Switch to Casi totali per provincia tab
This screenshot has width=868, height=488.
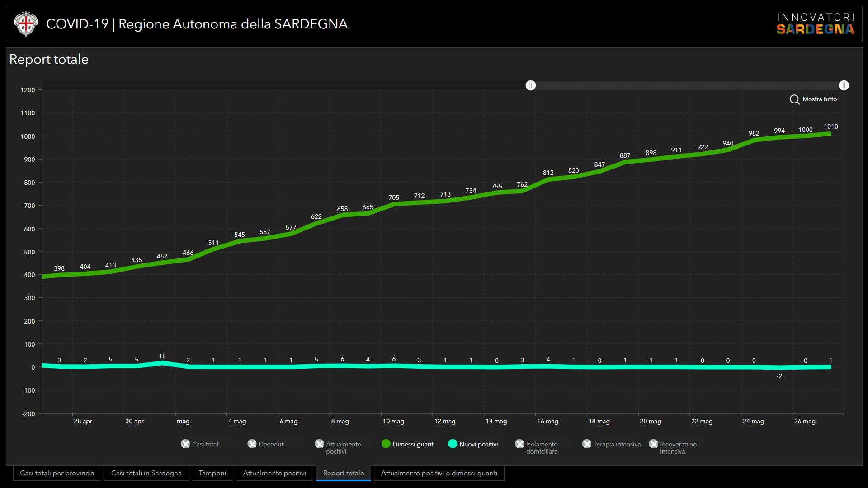tap(57, 473)
